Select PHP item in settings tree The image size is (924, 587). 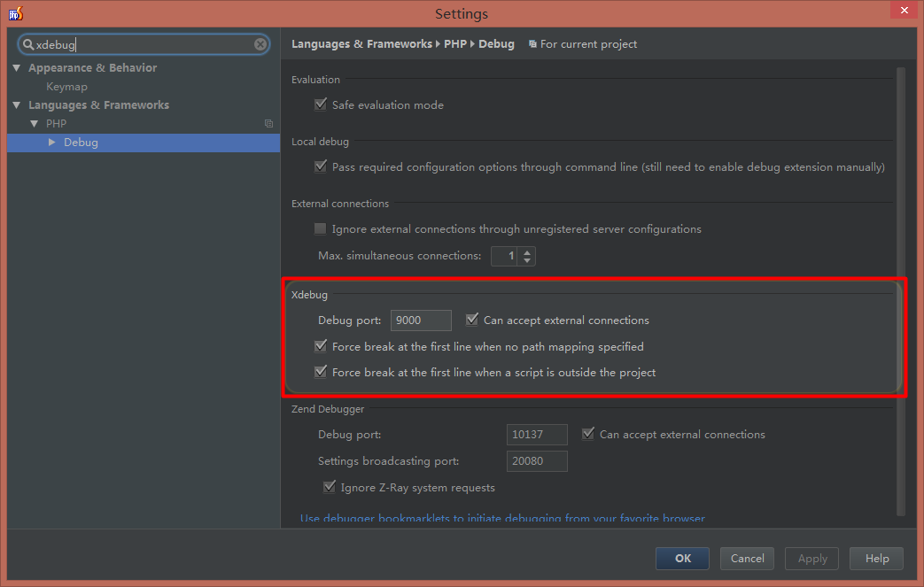click(56, 124)
